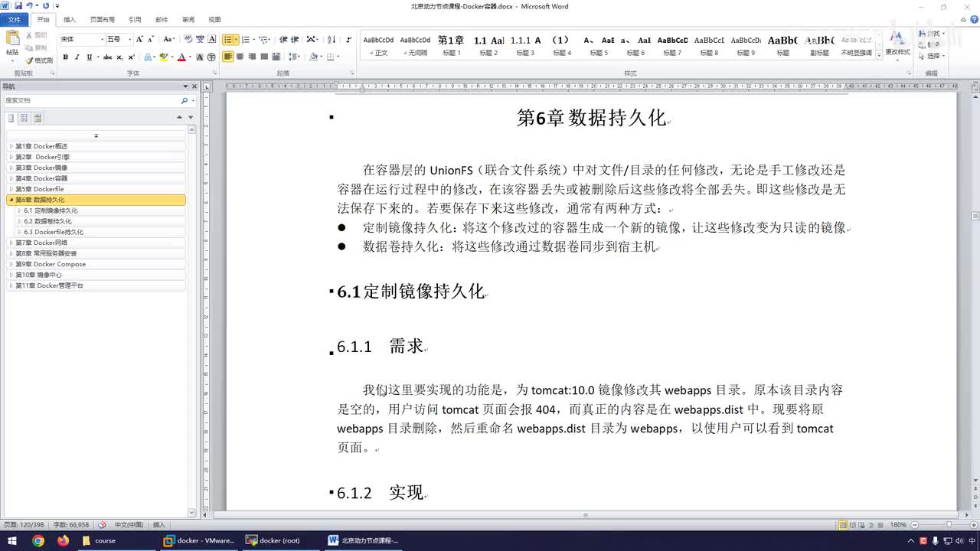
Task: Open the 文件 (File) tab
Action: pos(15,19)
